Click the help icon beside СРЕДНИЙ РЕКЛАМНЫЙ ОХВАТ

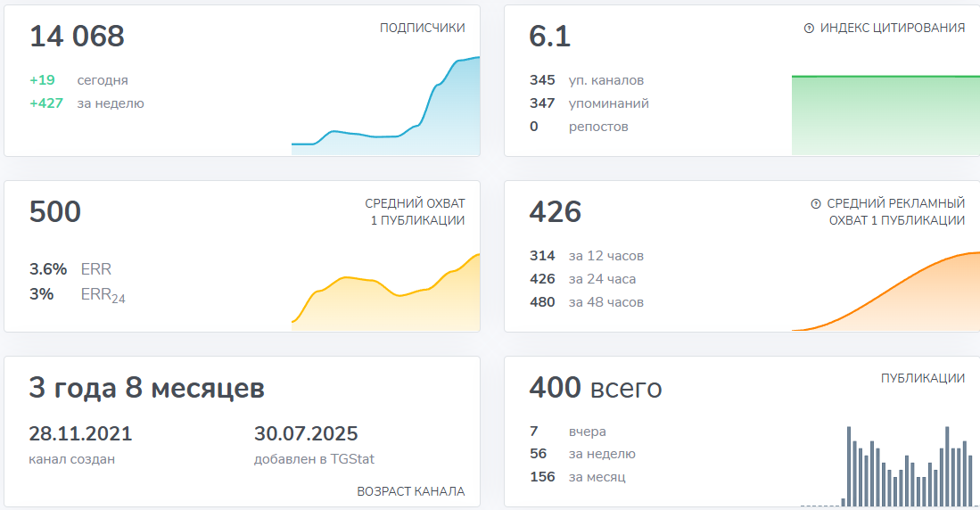816,204
